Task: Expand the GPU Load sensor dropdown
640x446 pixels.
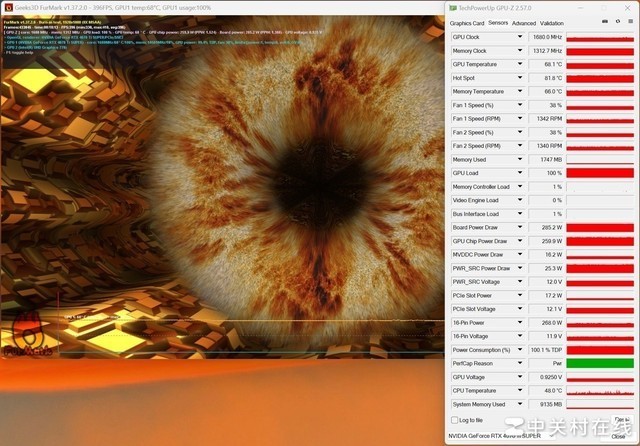Action: click(x=519, y=173)
